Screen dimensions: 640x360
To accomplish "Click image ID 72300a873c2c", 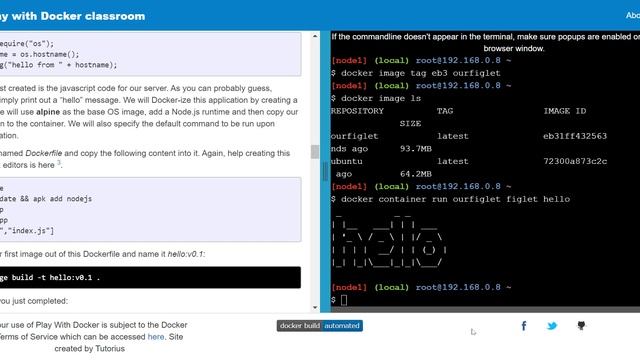I will click(575, 162).
